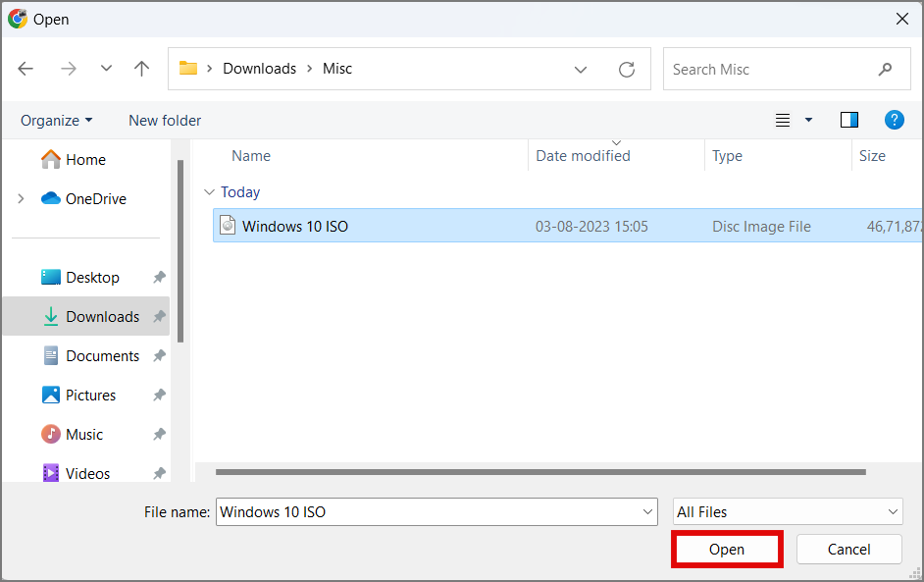
Task: Click the 03-08-2023 15:05 date cell
Action: [591, 227]
